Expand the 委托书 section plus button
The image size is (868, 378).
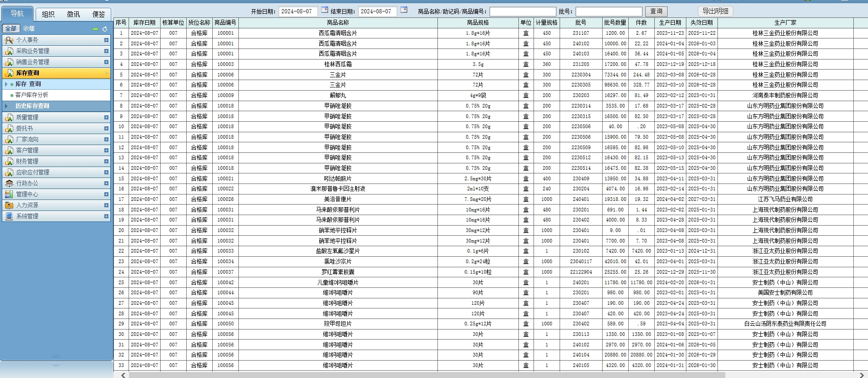106,129
